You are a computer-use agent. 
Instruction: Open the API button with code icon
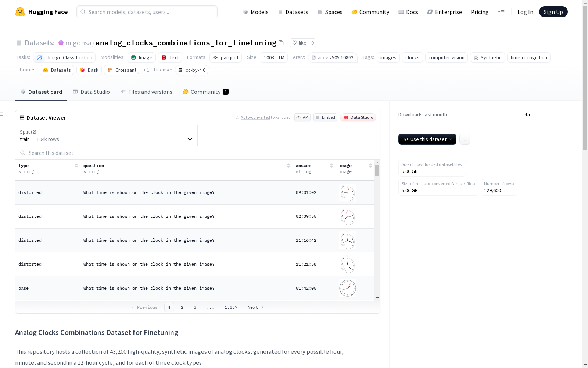[x=302, y=117]
